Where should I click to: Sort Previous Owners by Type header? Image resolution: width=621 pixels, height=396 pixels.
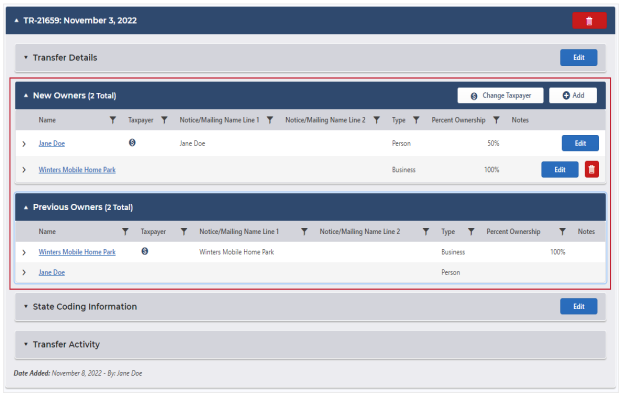448,232
